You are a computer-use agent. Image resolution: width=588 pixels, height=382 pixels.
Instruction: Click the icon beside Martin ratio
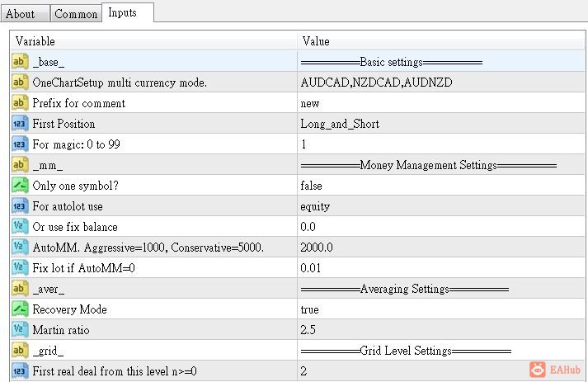tap(21, 330)
